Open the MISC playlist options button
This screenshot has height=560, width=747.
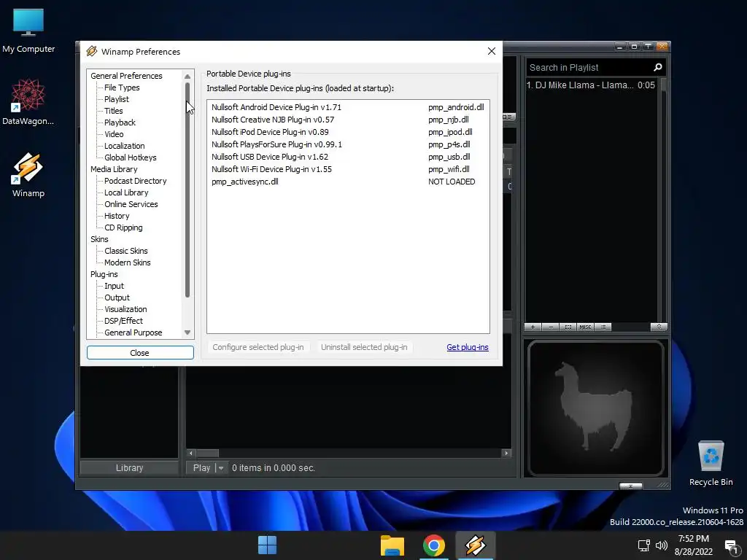coord(585,327)
